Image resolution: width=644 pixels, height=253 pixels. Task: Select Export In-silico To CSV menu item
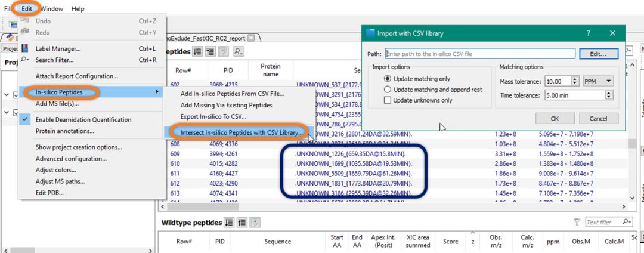pyautogui.click(x=213, y=116)
